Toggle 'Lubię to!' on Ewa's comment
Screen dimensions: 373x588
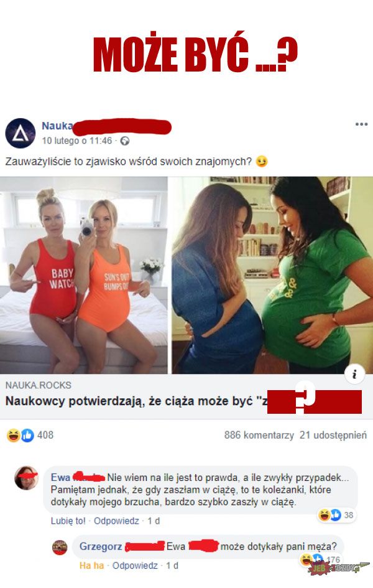click(68, 521)
